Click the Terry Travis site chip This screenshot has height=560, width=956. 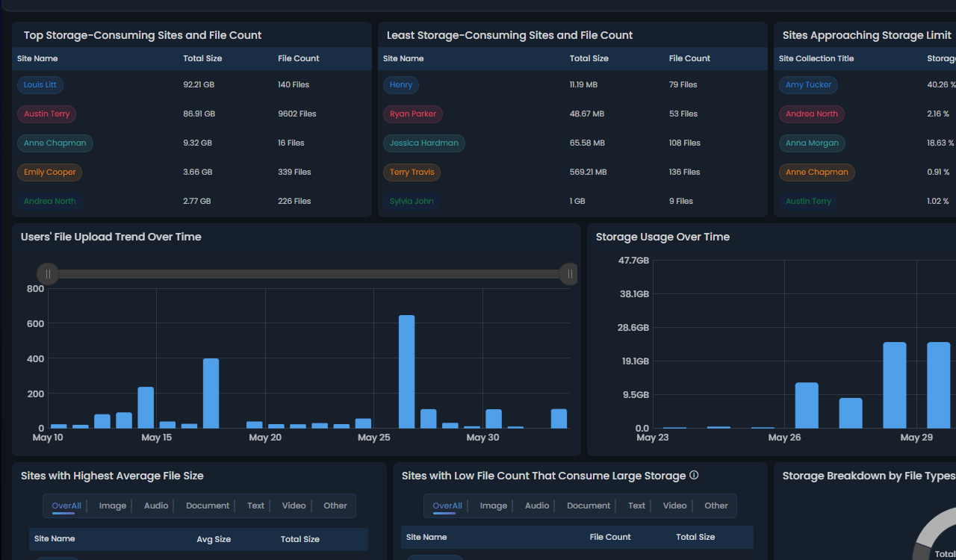(x=412, y=172)
